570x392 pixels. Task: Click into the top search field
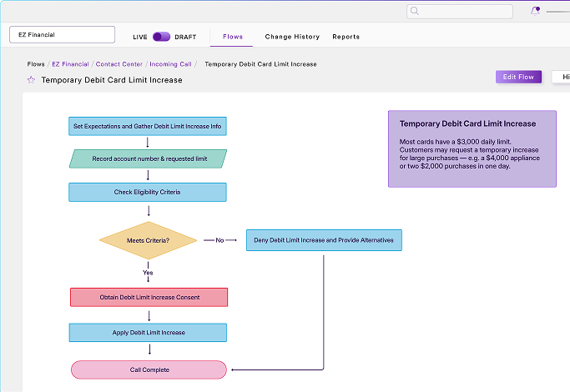(x=460, y=12)
